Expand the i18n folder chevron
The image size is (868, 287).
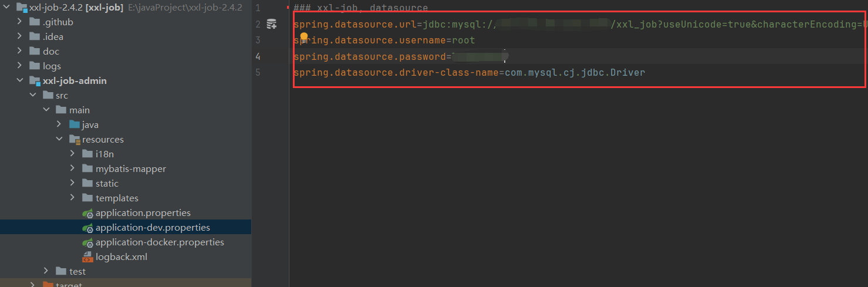point(72,154)
